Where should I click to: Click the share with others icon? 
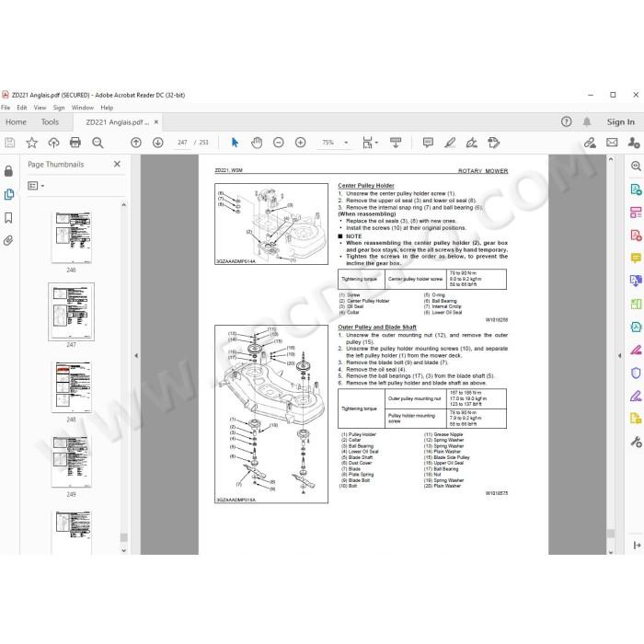click(x=634, y=143)
